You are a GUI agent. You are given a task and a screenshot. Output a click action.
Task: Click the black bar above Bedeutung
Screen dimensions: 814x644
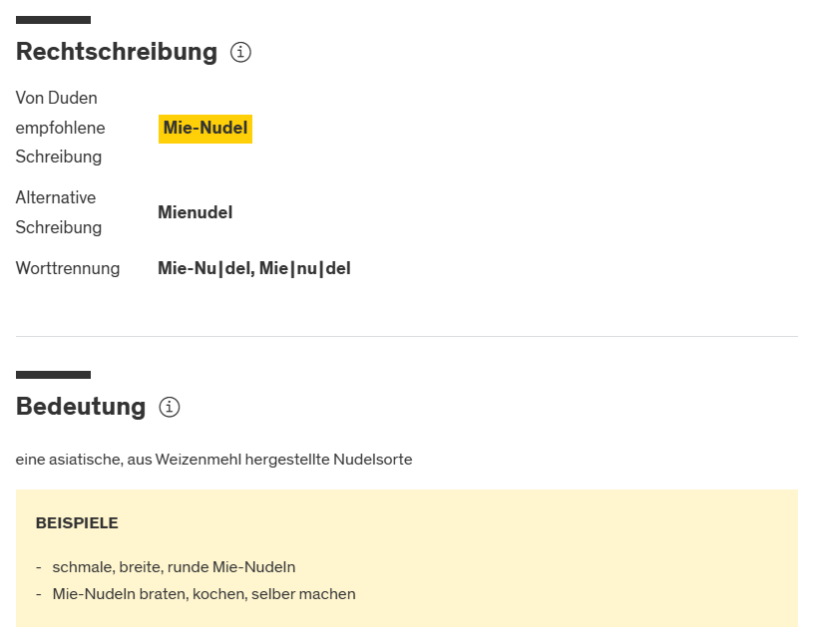(53, 375)
